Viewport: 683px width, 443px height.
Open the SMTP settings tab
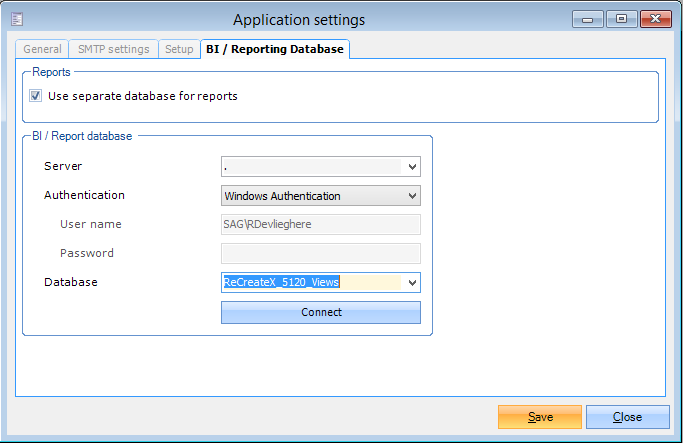coord(114,49)
